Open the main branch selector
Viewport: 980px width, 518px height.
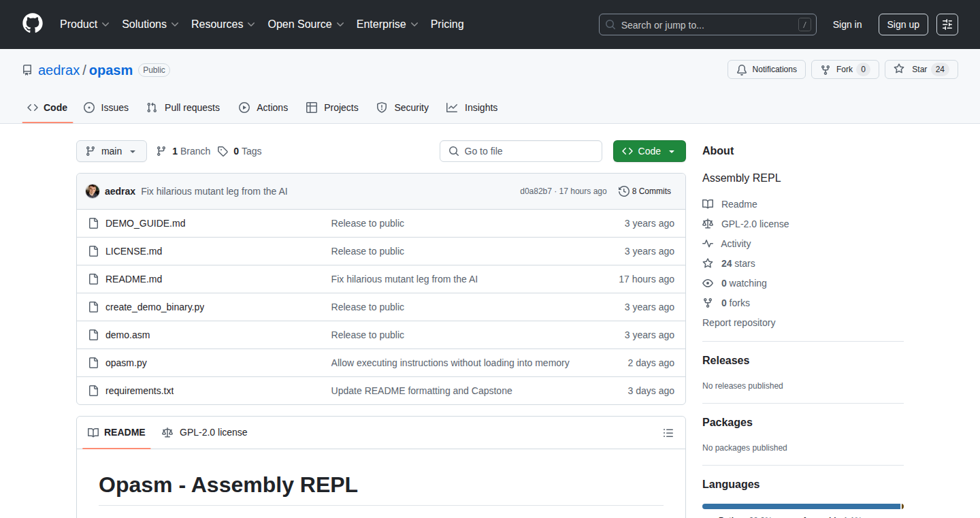tap(112, 151)
